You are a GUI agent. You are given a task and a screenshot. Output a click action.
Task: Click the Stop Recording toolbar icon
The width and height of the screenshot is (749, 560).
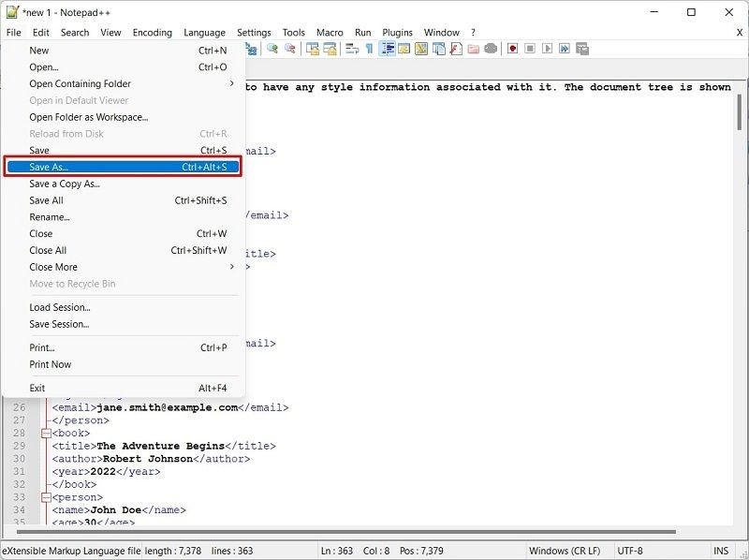(530, 49)
